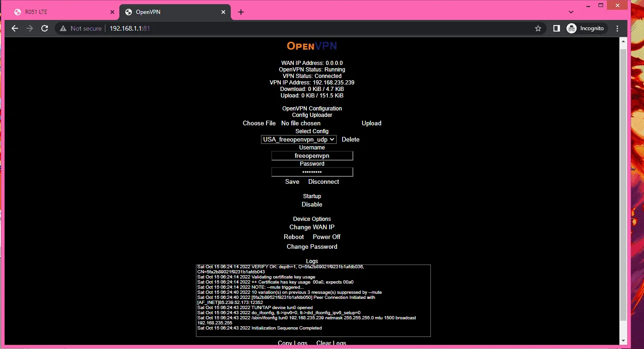
Task: Disable OpenVPN at startup
Action: click(x=312, y=205)
